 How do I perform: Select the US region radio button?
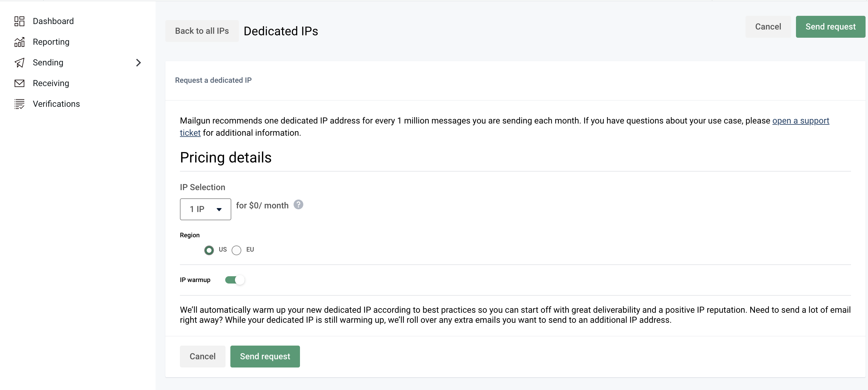[209, 250]
